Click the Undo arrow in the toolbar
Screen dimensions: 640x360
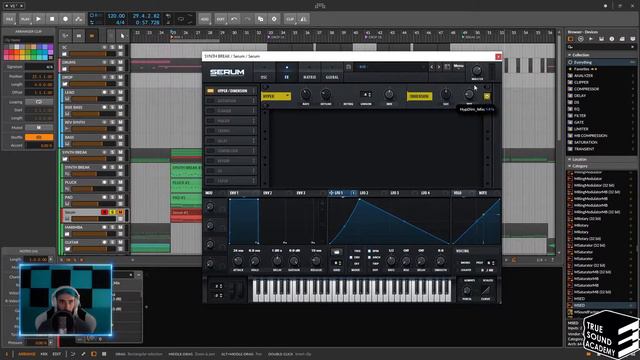tap(234, 19)
